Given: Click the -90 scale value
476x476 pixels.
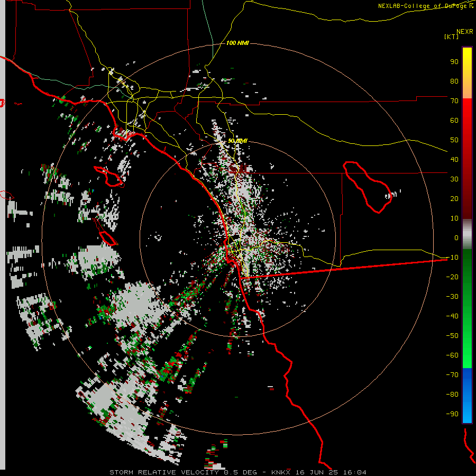Looking at the screenshot, I should point(452,414).
